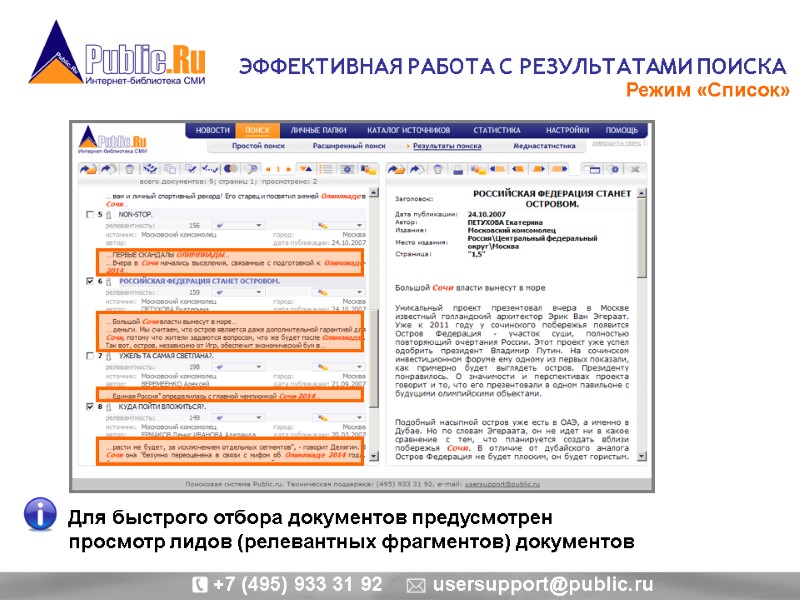Open arrow dropdown in NON-STOP row

[x=238, y=225]
